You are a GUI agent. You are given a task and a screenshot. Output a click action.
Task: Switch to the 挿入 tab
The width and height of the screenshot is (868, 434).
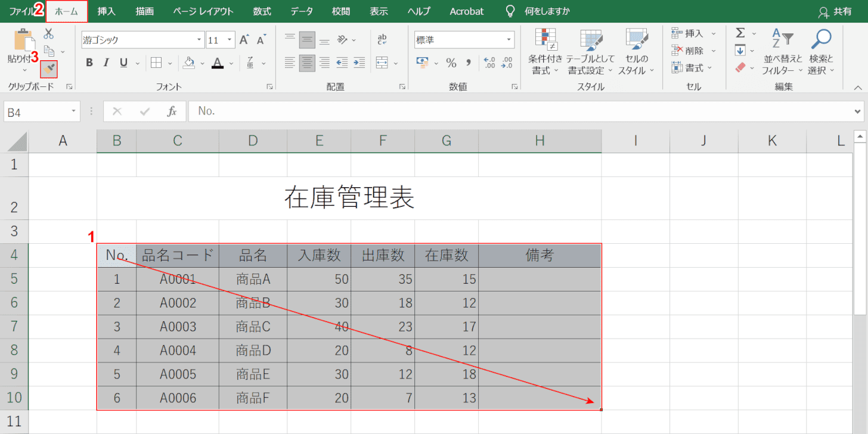pyautogui.click(x=107, y=11)
